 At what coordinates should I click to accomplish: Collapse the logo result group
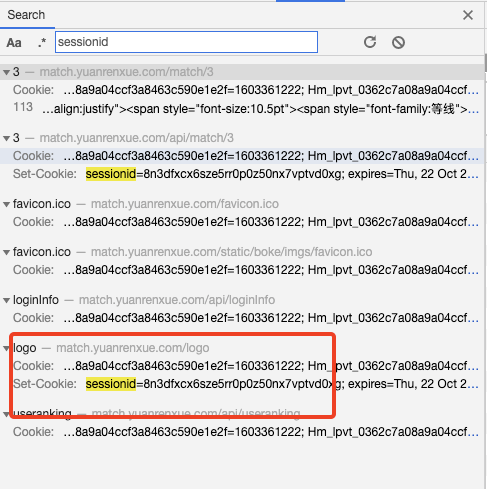tap(6, 348)
